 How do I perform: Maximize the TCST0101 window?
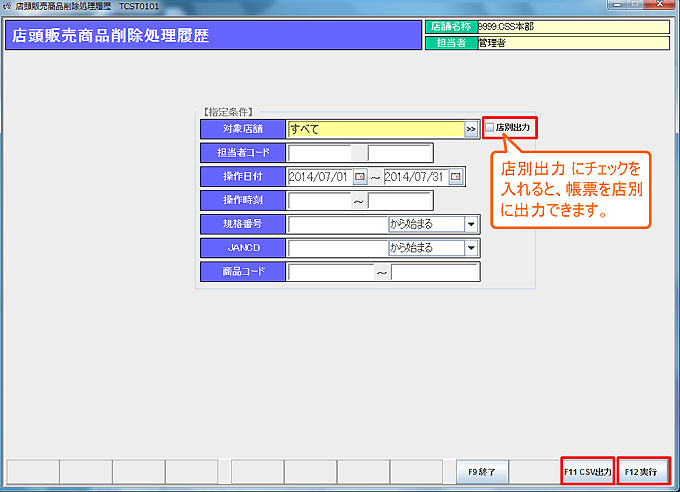635,4
